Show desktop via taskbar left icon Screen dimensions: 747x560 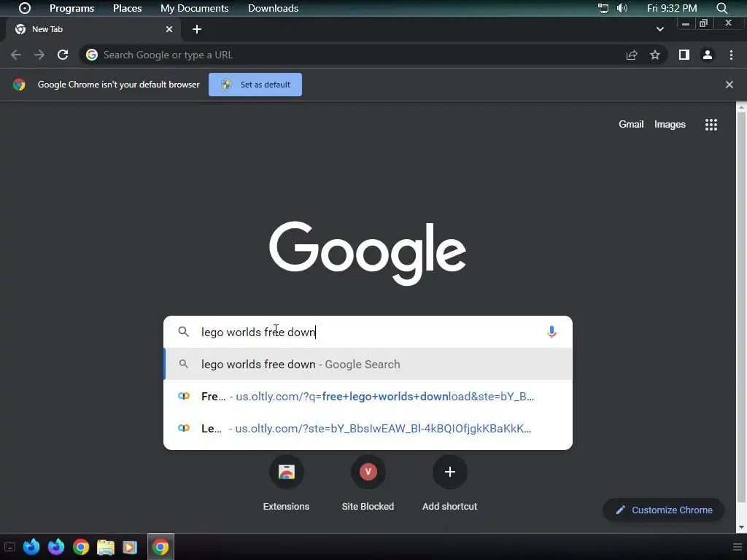[9, 547]
